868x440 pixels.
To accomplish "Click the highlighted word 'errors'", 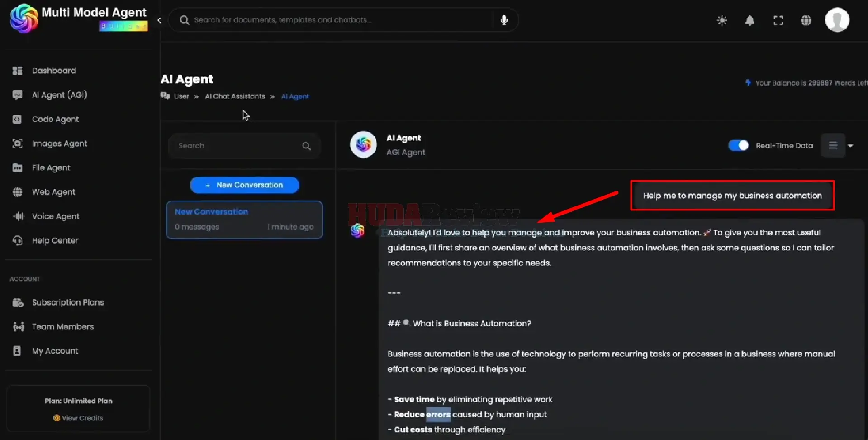I will 438,414.
